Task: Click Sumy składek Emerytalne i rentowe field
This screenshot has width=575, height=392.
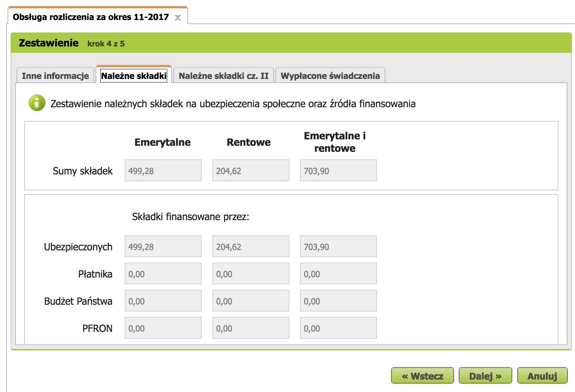Action: coord(339,170)
